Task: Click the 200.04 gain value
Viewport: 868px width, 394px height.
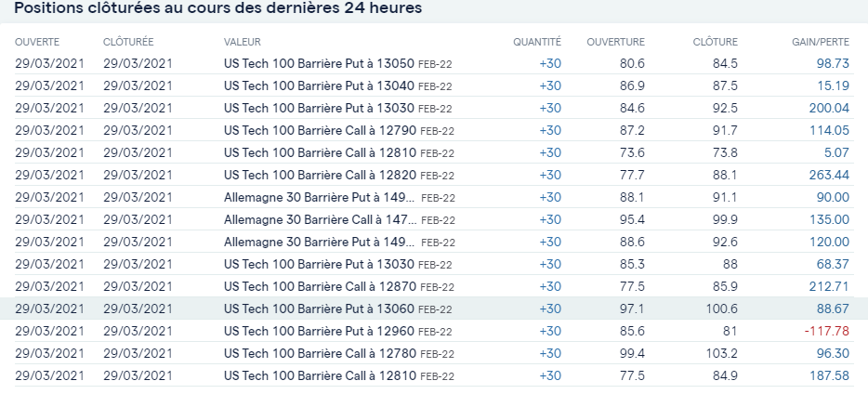Action: click(829, 108)
